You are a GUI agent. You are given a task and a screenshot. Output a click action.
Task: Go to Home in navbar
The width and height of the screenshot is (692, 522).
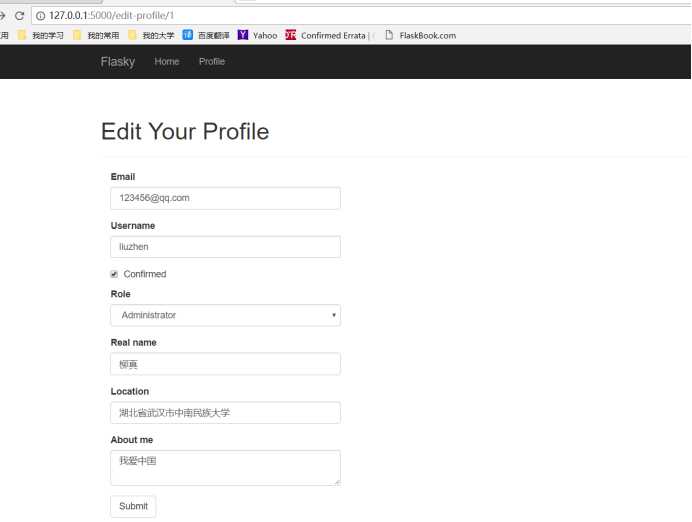tap(167, 61)
